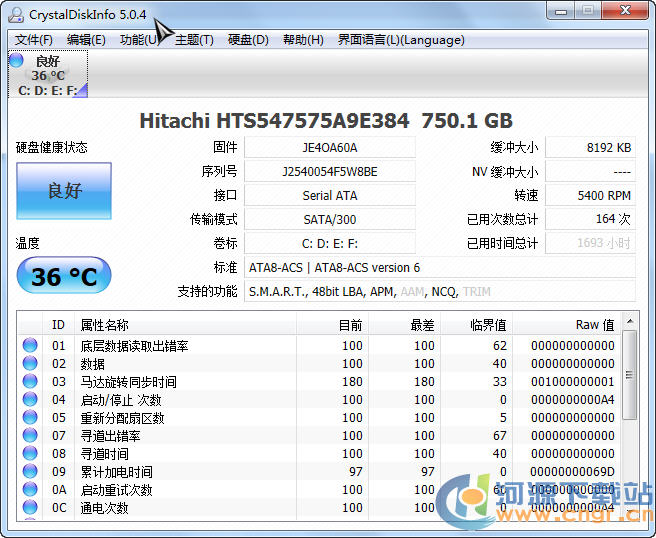Open the 编辑(E) menu
The image size is (656, 538).
pos(86,40)
